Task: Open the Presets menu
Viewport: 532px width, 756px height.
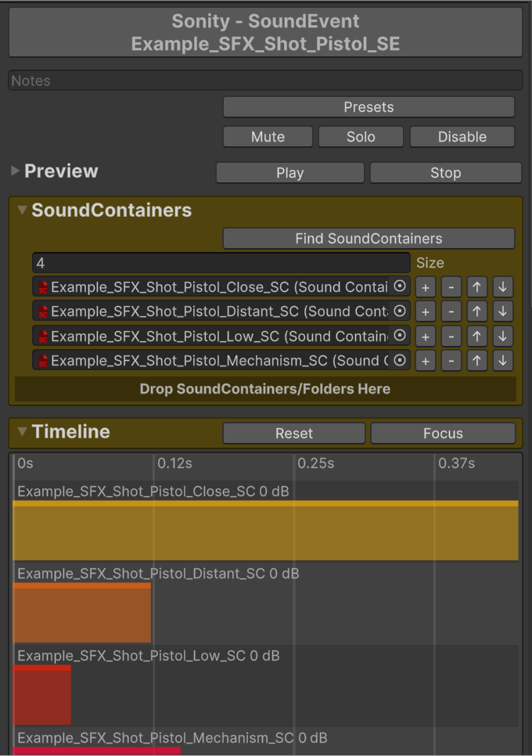Action: (368, 107)
